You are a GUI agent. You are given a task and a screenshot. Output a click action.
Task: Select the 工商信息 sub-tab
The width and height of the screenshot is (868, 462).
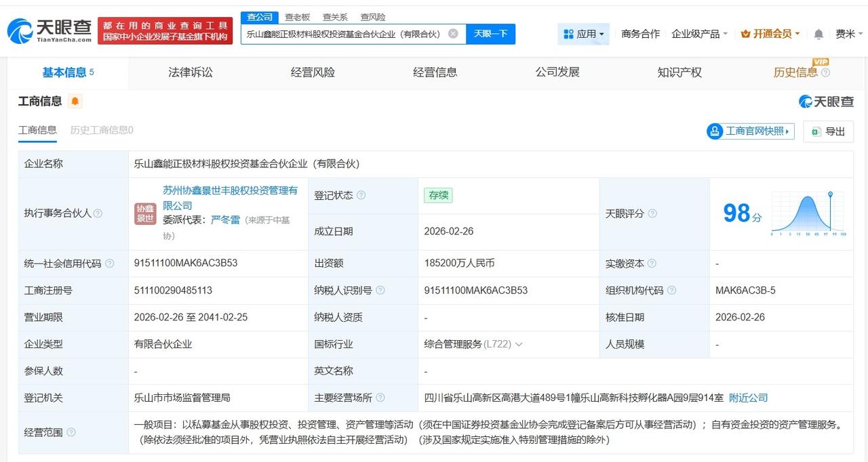point(37,130)
